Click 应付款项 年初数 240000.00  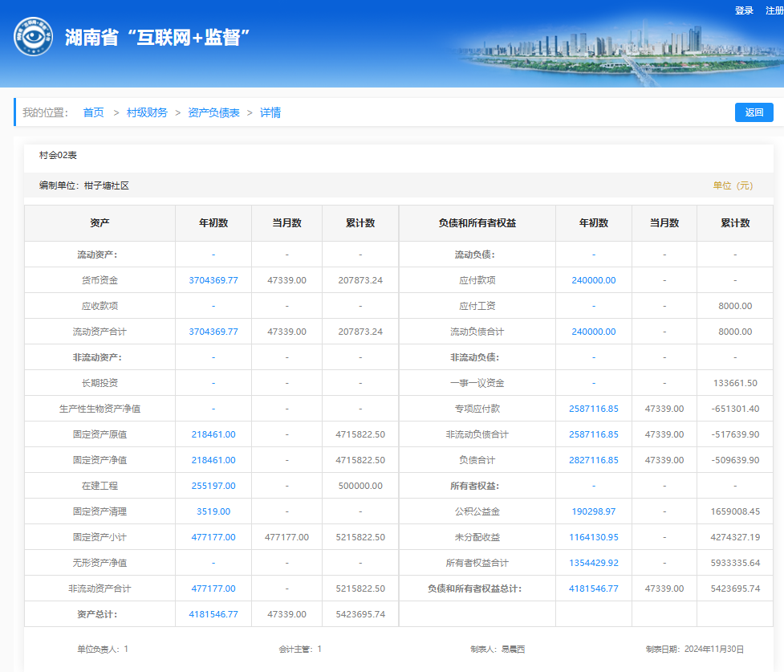(x=594, y=280)
